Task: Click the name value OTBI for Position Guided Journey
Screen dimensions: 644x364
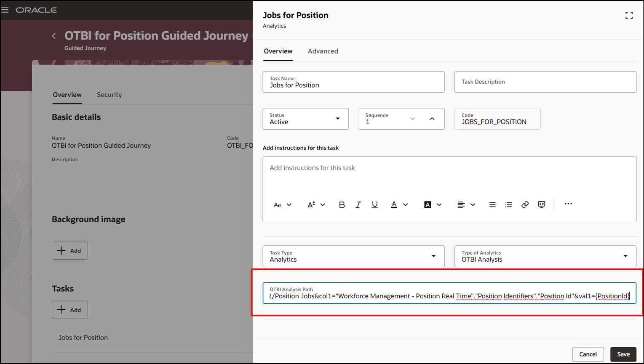Action: 101,146
